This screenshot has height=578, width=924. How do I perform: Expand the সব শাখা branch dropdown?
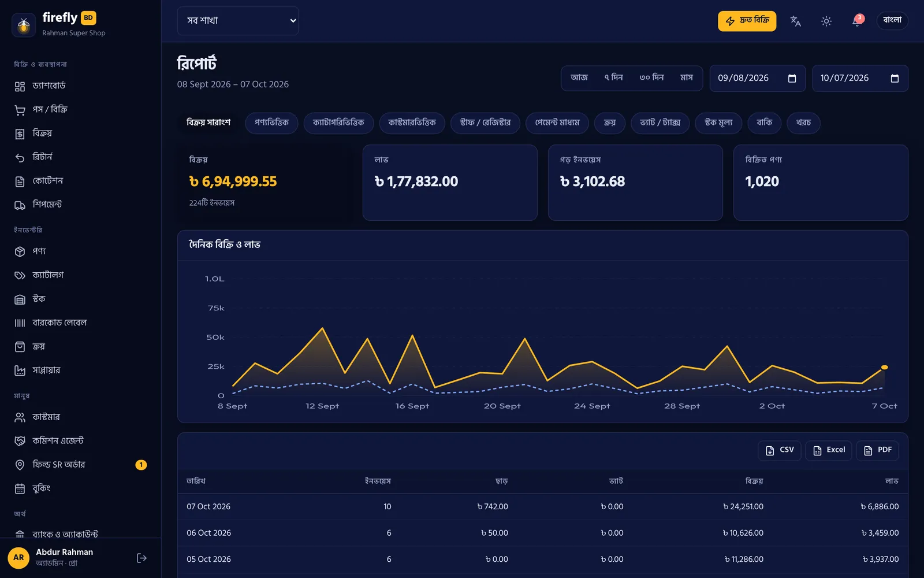tap(238, 21)
